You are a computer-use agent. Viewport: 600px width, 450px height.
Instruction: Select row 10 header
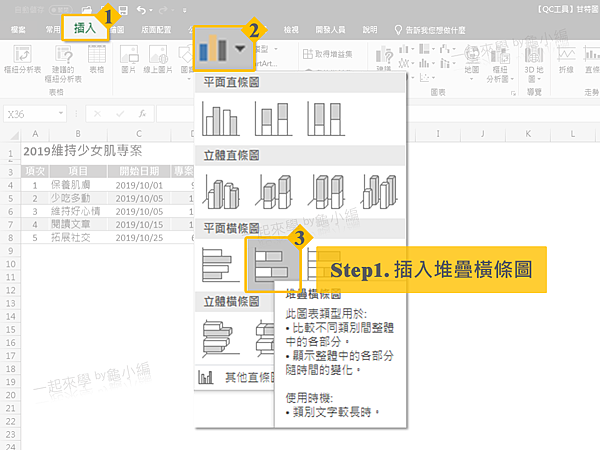point(10,264)
